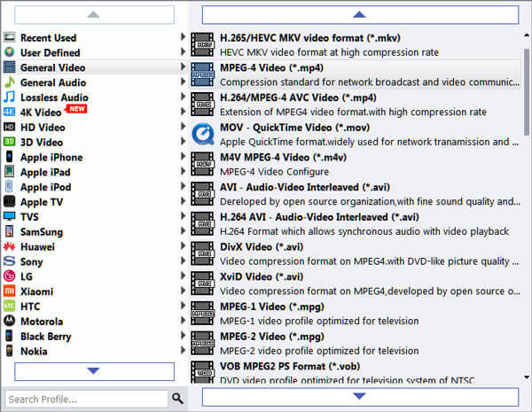Image resolution: width=532 pixels, height=412 pixels.
Task: Expand the Black Berry submenu arrow
Action: [183, 336]
